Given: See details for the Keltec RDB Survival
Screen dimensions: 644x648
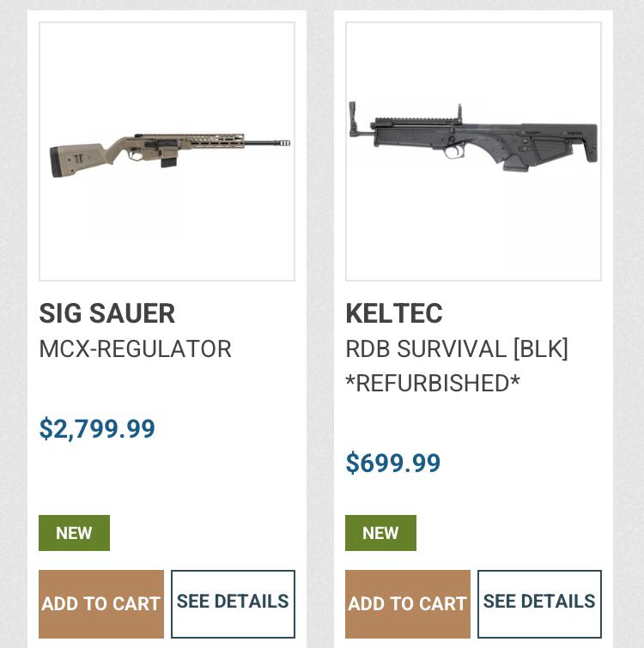Looking at the screenshot, I should [x=539, y=603].
